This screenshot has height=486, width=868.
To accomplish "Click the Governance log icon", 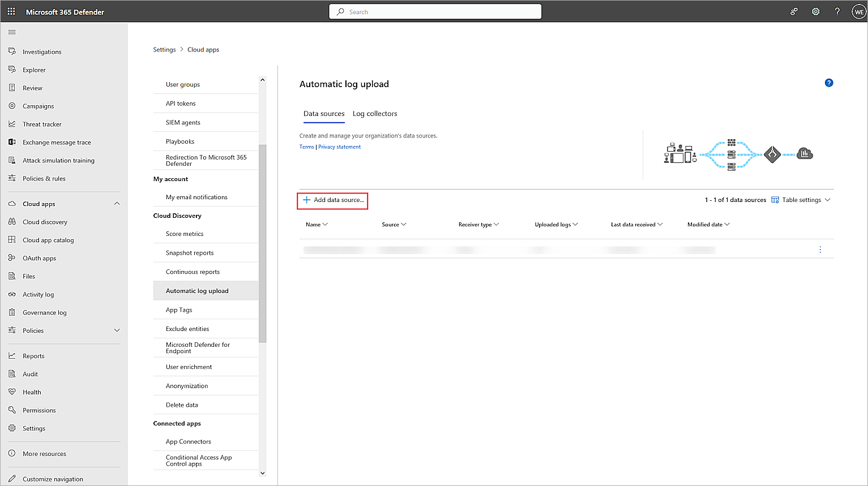I will click(x=11, y=312).
